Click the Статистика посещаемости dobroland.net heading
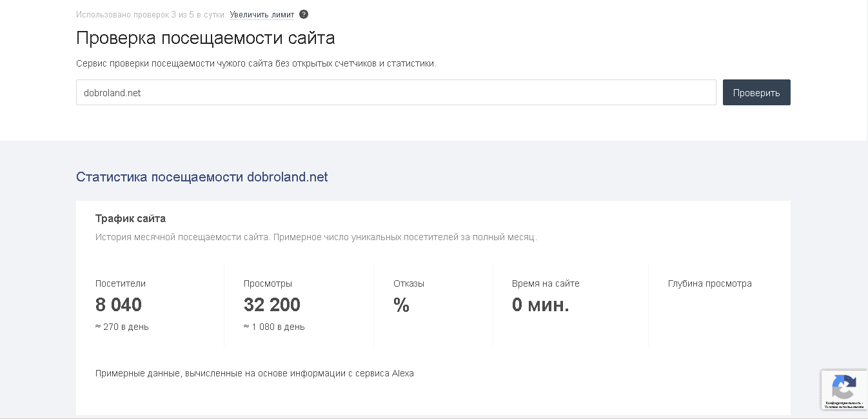The image size is (868, 419). pyautogui.click(x=202, y=177)
